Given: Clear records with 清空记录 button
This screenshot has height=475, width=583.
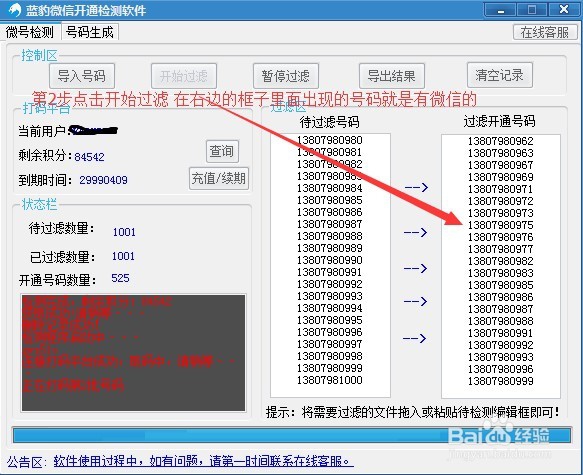Looking at the screenshot, I should click(499, 75).
